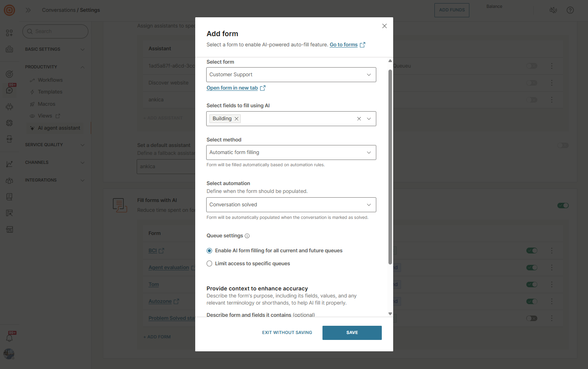This screenshot has width=588, height=369.
Task: Click the chatbot icon in the left sidebar
Action: [x=9, y=106]
